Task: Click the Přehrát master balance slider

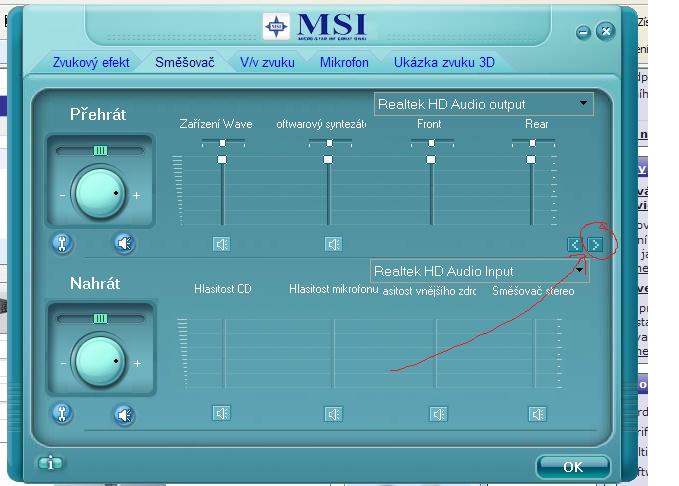Action: pyautogui.click(x=100, y=151)
